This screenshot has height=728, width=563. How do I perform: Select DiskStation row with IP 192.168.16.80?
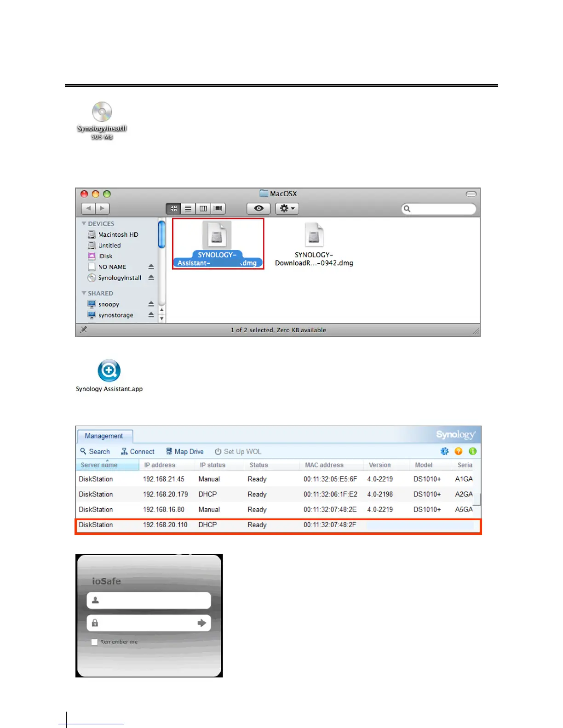(x=275, y=510)
